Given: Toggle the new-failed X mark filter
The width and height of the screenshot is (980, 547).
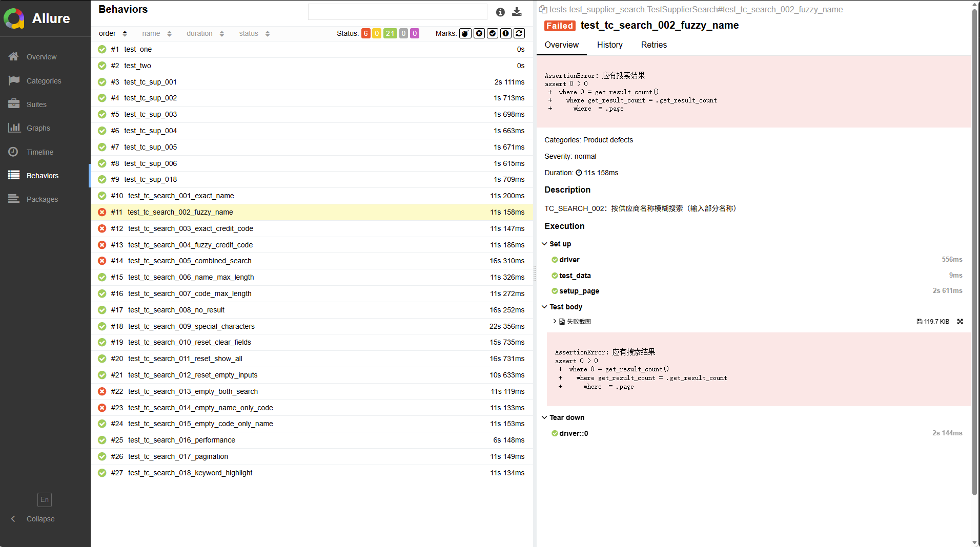Looking at the screenshot, I should pos(479,33).
